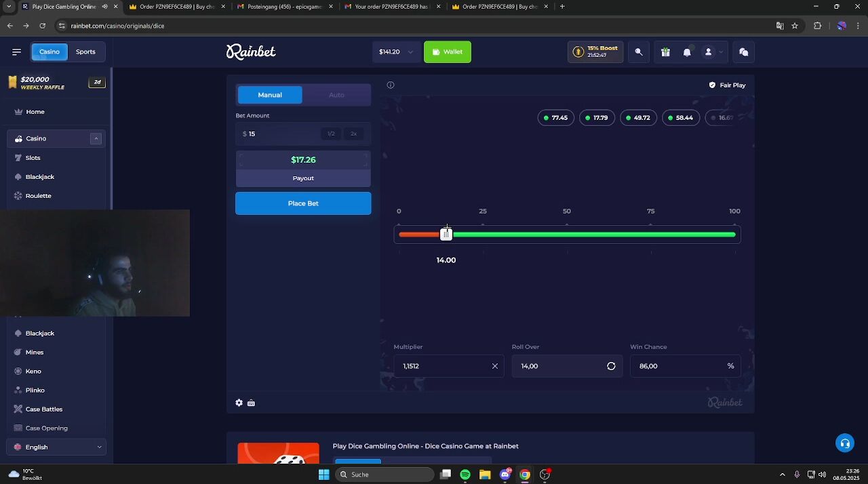Image resolution: width=868 pixels, height=484 pixels.
Task: Click the Chrome reload button
Action: click(42, 26)
